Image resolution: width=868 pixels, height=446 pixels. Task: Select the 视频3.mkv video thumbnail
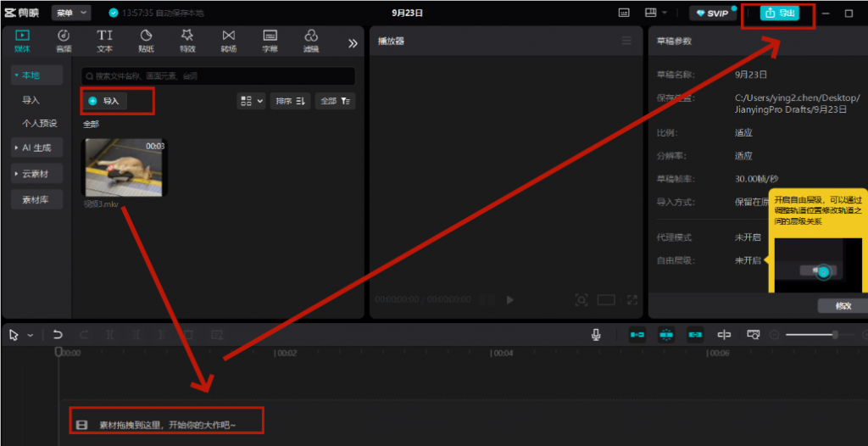pyautogui.click(x=125, y=168)
